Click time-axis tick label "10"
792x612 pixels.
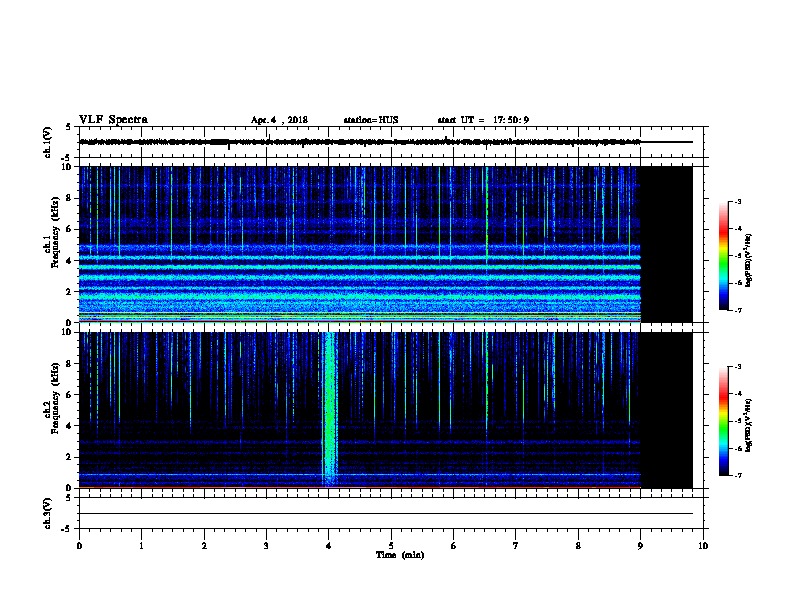[703, 546]
